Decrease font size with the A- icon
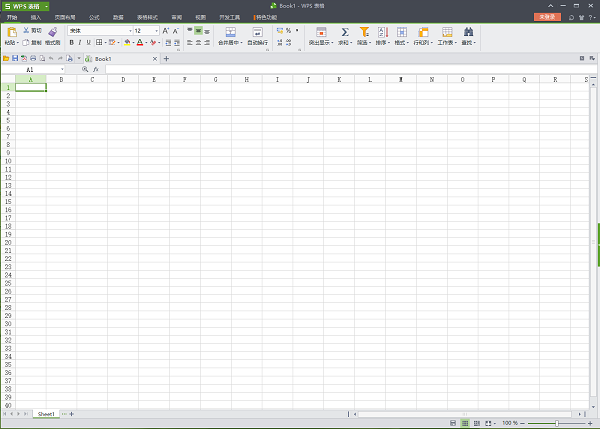 tap(176, 31)
